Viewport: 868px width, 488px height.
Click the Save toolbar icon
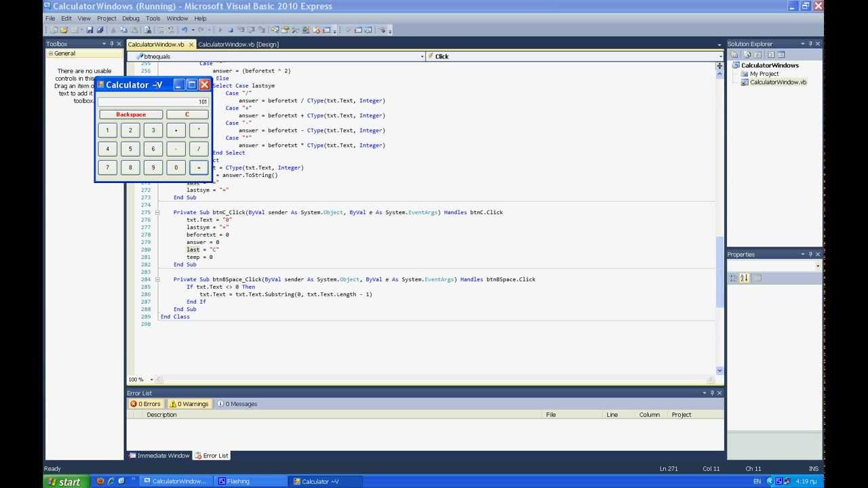(90, 30)
